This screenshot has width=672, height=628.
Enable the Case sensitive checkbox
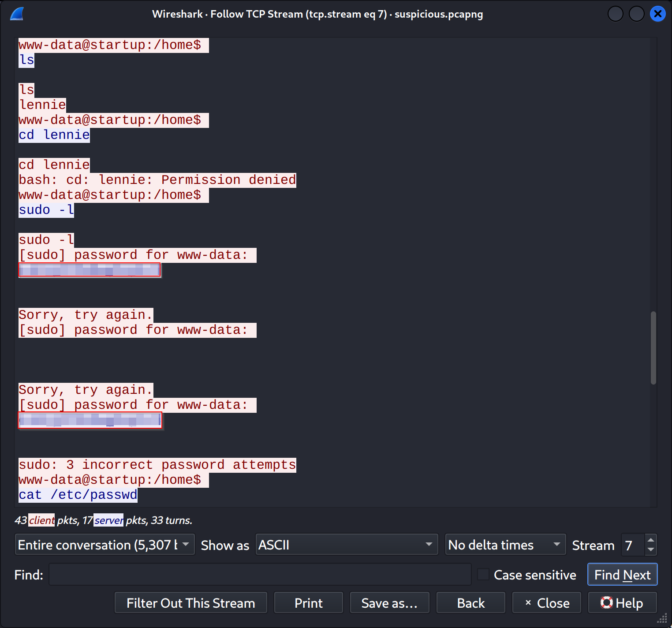(483, 575)
